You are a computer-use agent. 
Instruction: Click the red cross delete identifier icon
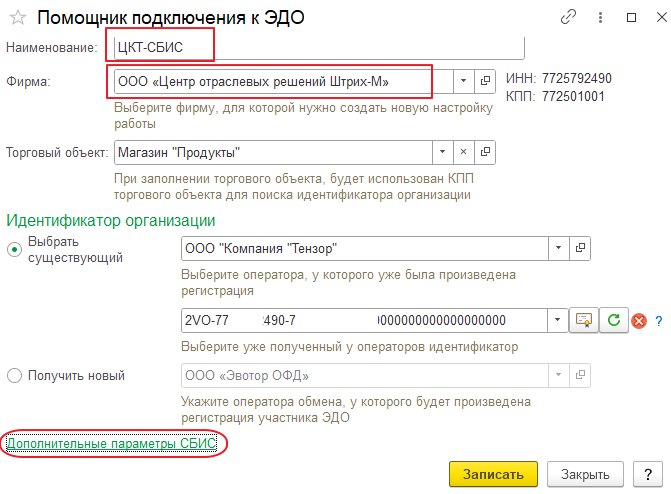638,321
